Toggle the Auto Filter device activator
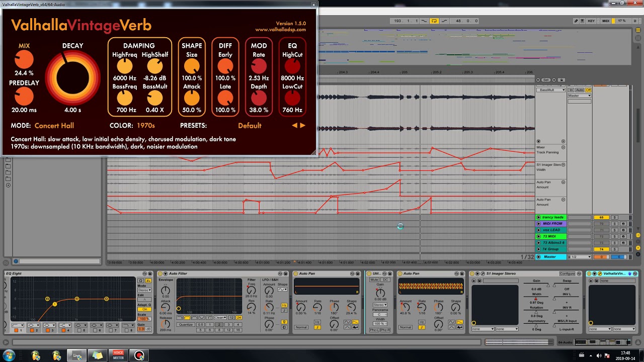The image size is (644, 362). [x=160, y=274]
